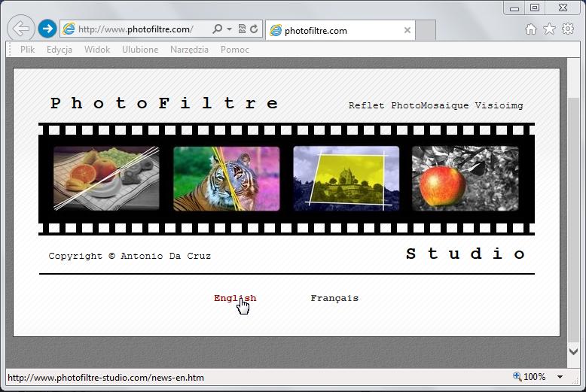The width and height of the screenshot is (586, 392).
Task: Select the photofiltre.com tab
Action: [x=340, y=30]
